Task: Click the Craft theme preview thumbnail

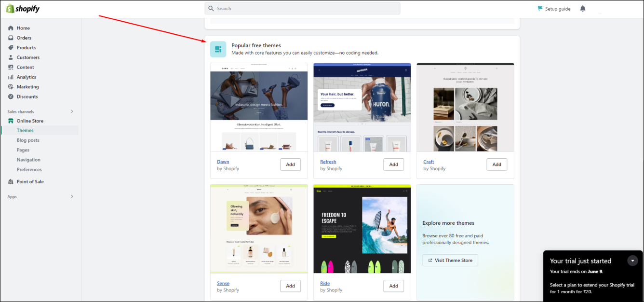Action: click(465, 107)
